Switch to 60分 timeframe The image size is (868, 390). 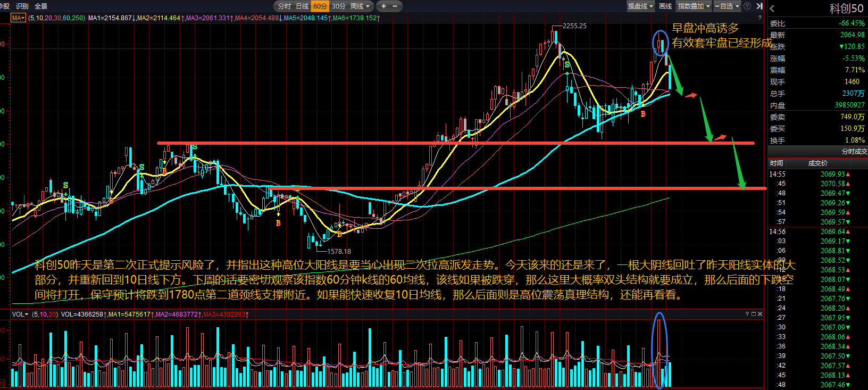pyautogui.click(x=320, y=6)
